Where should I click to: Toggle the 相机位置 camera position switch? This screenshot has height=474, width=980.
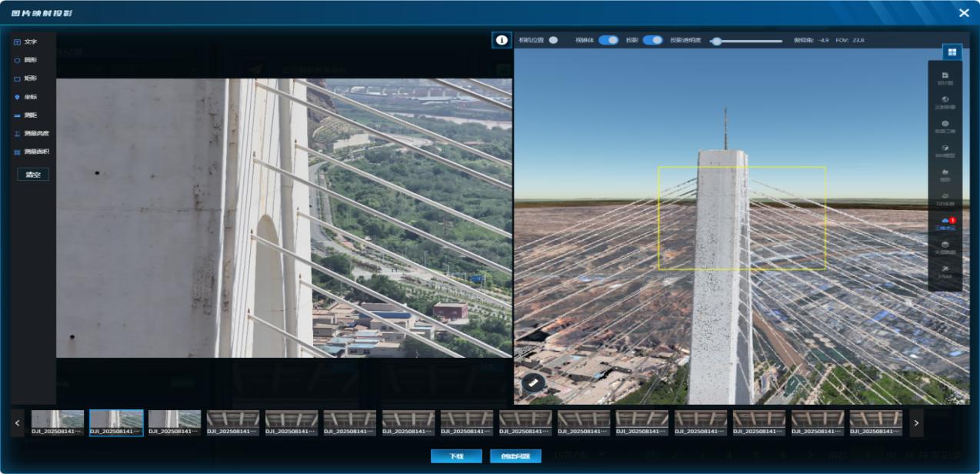point(552,40)
